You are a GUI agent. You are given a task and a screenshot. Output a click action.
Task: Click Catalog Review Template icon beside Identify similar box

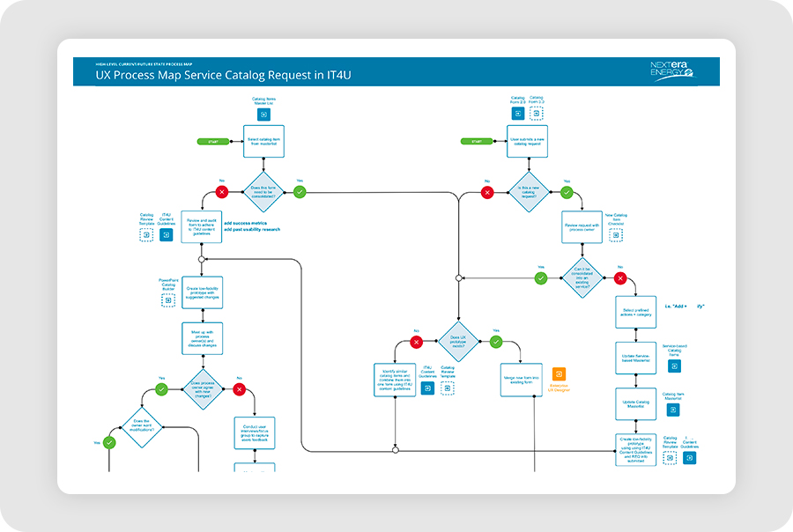tap(448, 388)
